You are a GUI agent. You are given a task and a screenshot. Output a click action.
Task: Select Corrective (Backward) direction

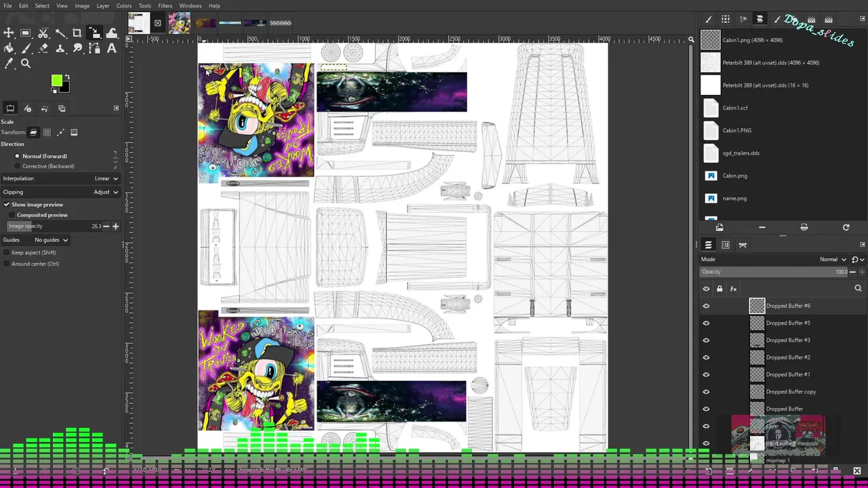tap(44, 166)
